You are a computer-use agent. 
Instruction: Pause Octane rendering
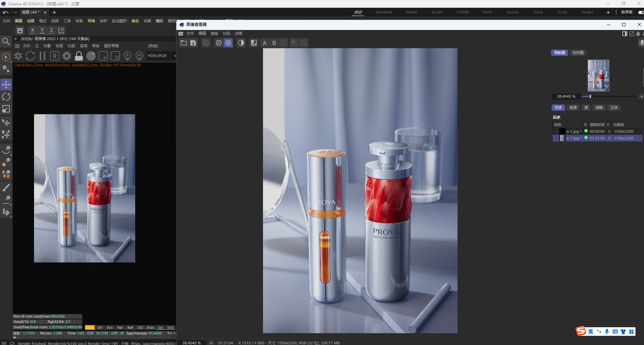coord(43,56)
